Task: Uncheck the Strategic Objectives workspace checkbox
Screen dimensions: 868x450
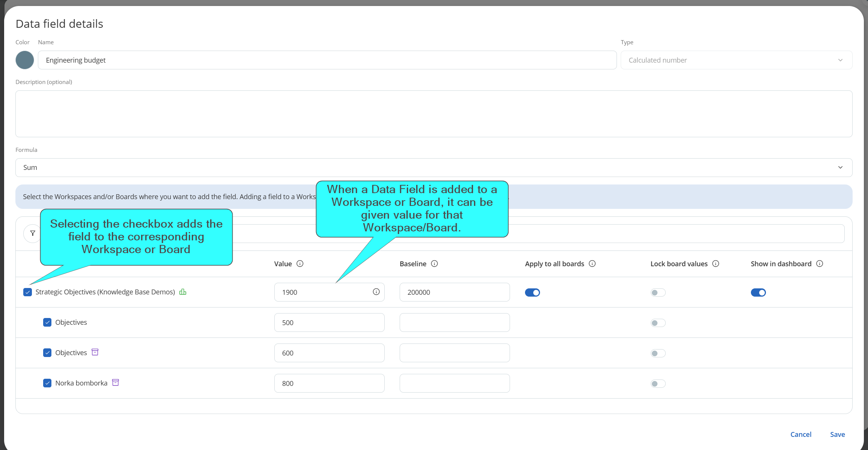Action: click(x=27, y=292)
